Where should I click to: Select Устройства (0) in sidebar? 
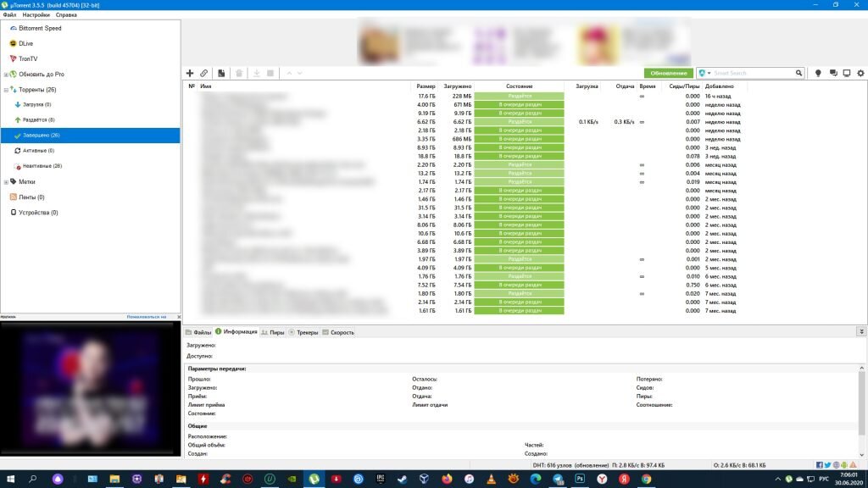38,213
